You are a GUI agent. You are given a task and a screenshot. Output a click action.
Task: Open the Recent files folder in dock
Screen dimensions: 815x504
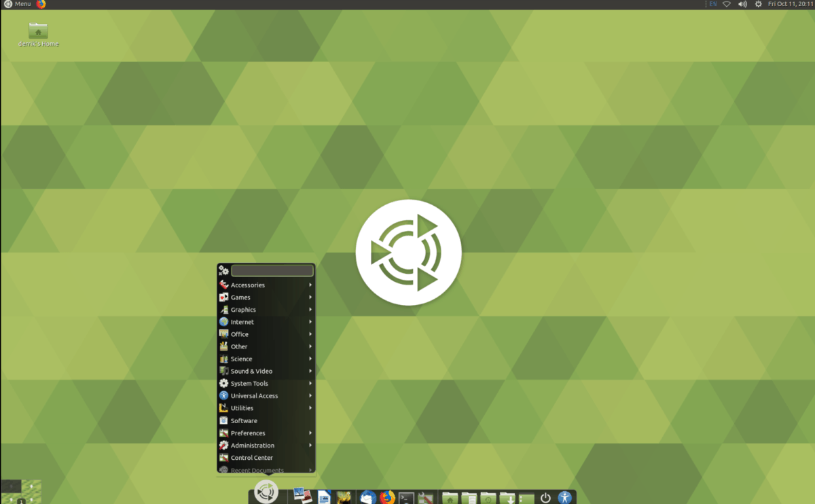point(488,498)
